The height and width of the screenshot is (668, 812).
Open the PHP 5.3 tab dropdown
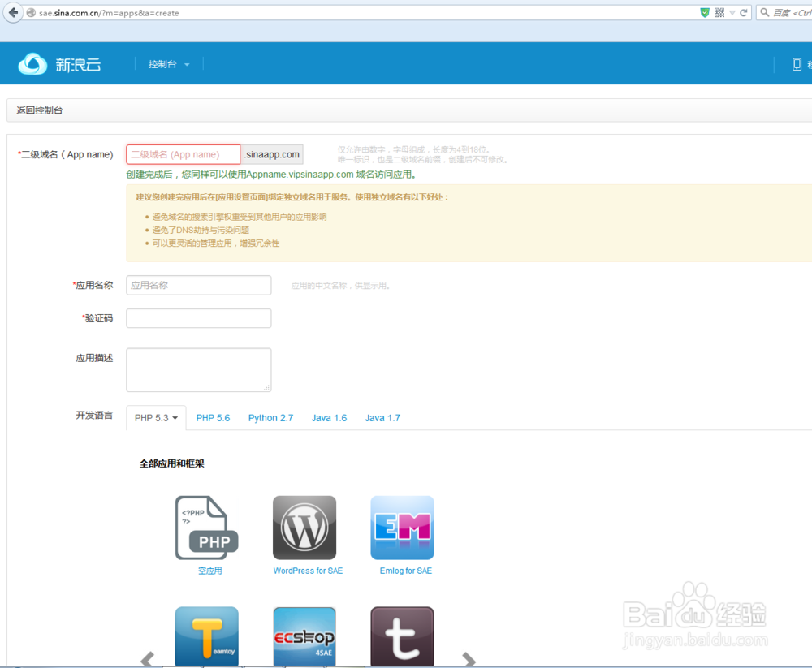click(156, 418)
